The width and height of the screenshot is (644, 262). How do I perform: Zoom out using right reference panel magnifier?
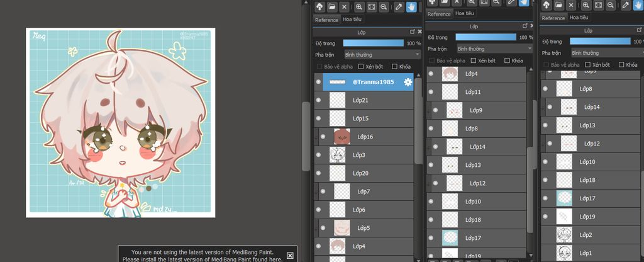[611, 5]
